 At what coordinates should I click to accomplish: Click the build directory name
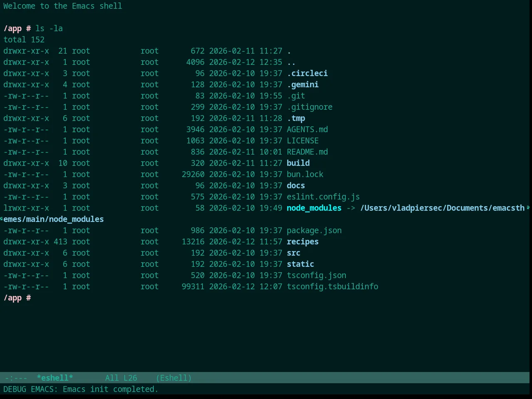[298, 163]
